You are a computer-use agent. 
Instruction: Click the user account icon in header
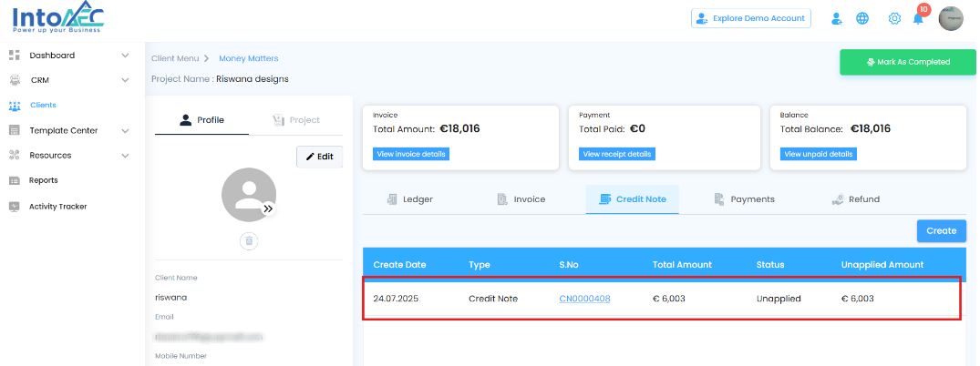836,18
